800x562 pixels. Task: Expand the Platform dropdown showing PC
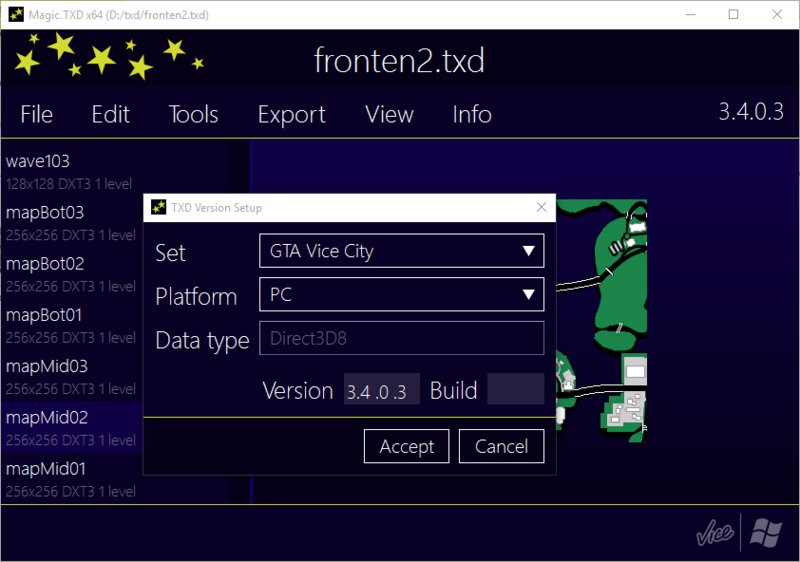[x=402, y=294]
